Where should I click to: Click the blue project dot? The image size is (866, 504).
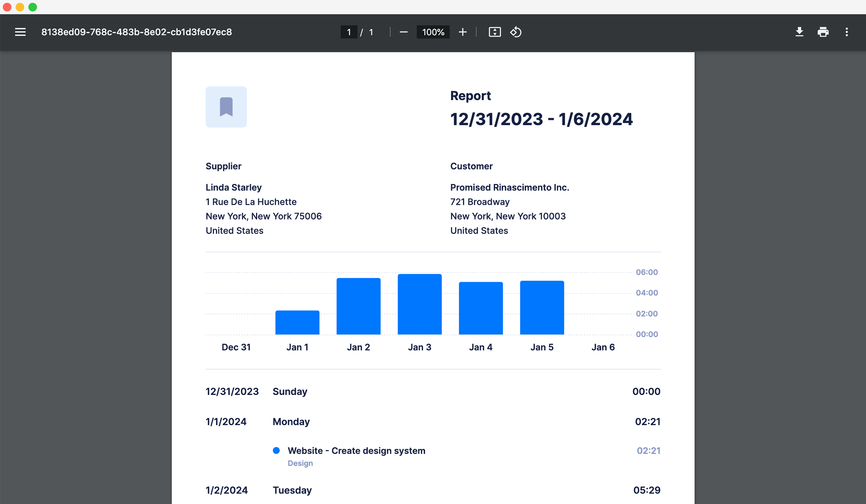coord(276,451)
